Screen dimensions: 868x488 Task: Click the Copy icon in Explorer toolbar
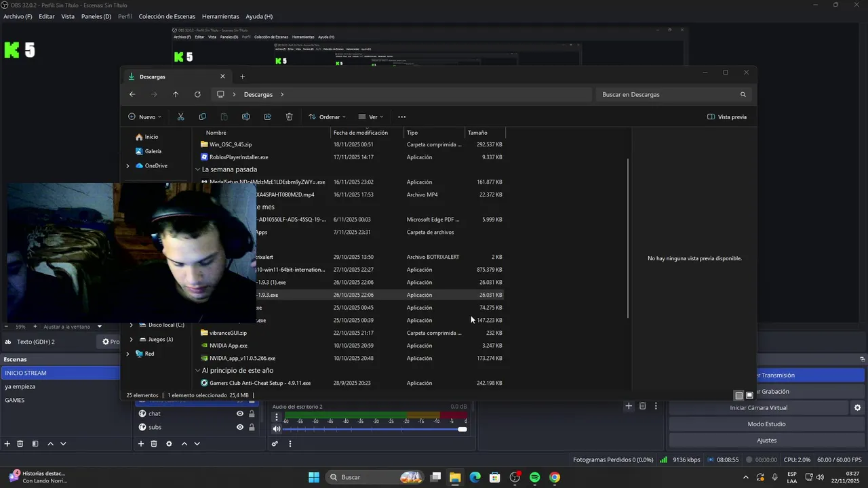(202, 117)
